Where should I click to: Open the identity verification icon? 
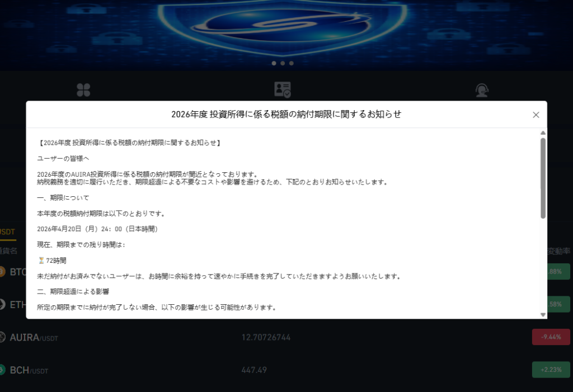pos(283,88)
